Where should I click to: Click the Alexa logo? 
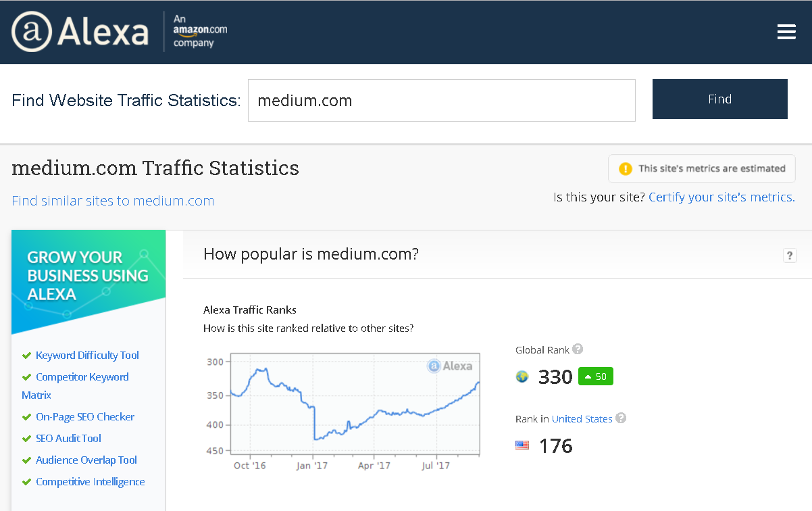(80, 32)
